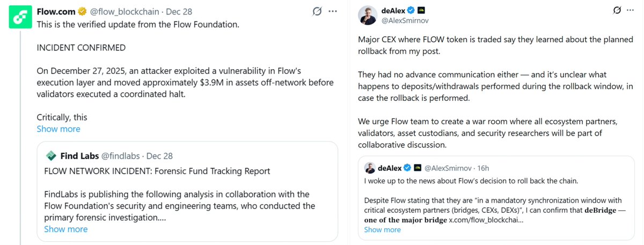Open x.com/flow_blockchai link in quoted post
Image resolution: width=644 pixels, height=245 pixels.
[x=486, y=220]
